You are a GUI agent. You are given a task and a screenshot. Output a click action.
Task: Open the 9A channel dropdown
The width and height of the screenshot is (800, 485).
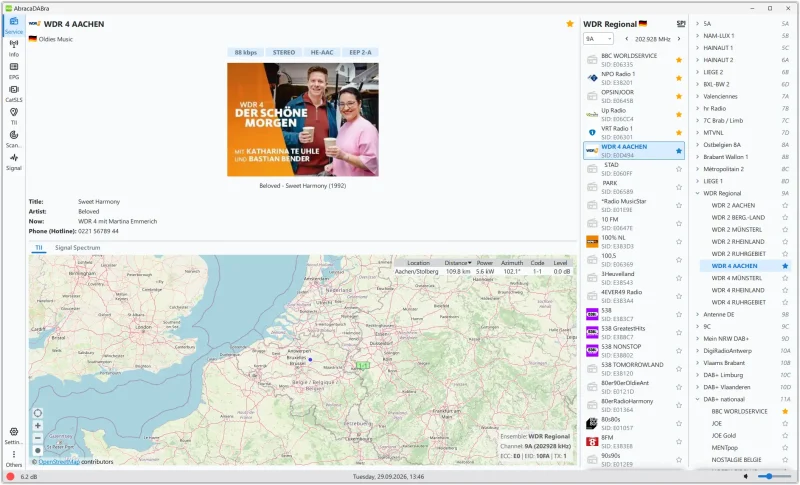pos(598,39)
